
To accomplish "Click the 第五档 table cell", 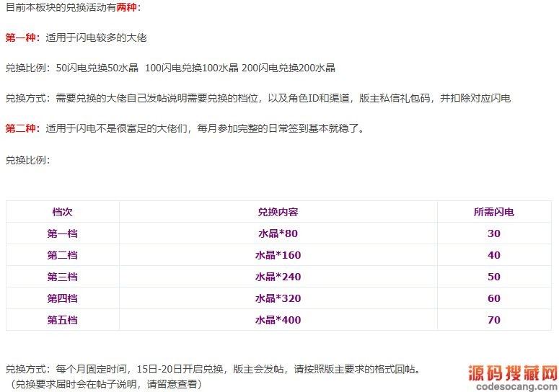I will (x=62, y=320).
